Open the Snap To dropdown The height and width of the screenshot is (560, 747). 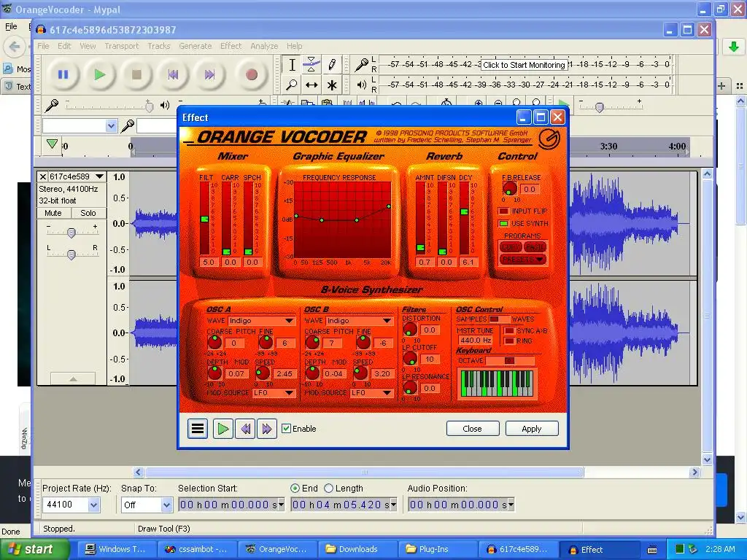pos(166,505)
